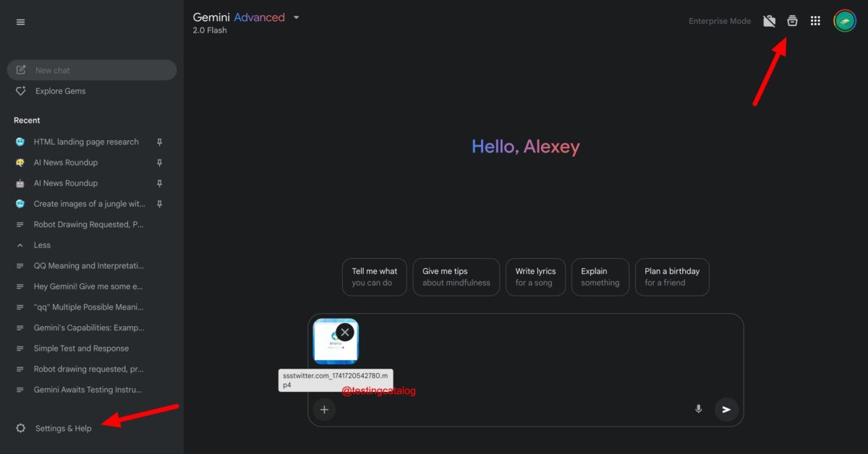This screenshot has height=454, width=868.
Task: Activate the microphone voice input
Action: point(698,409)
